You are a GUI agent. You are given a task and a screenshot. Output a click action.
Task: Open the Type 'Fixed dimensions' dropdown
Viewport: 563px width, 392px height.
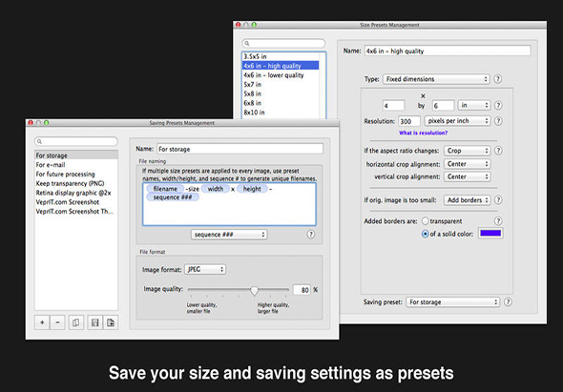[x=436, y=79]
